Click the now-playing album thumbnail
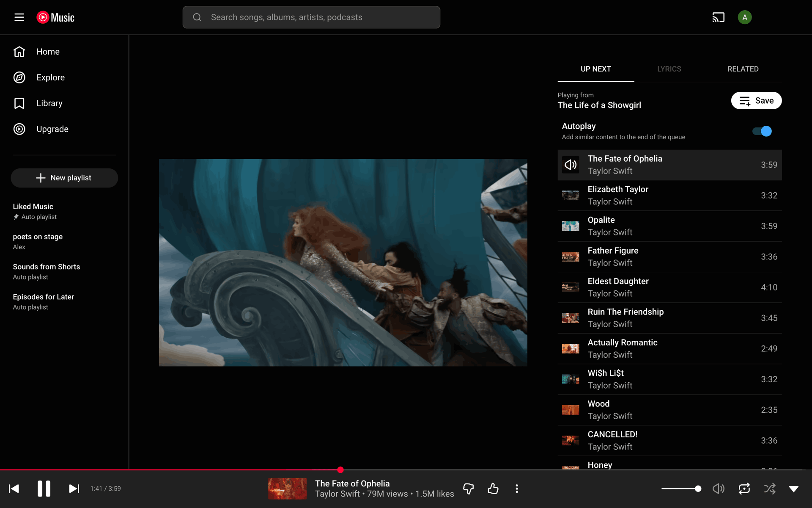The image size is (812, 508). coord(288,489)
